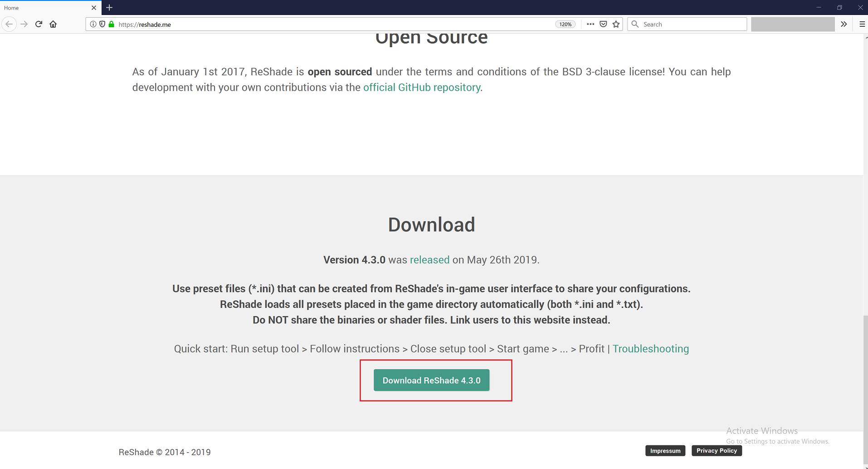
Task: Close the Home tab
Action: (x=94, y=8)
